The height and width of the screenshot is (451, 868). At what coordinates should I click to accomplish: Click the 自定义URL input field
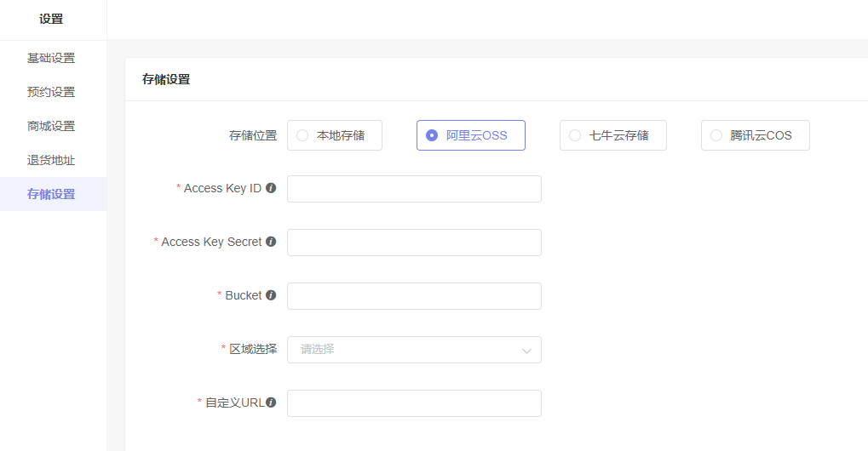(414, 403)
